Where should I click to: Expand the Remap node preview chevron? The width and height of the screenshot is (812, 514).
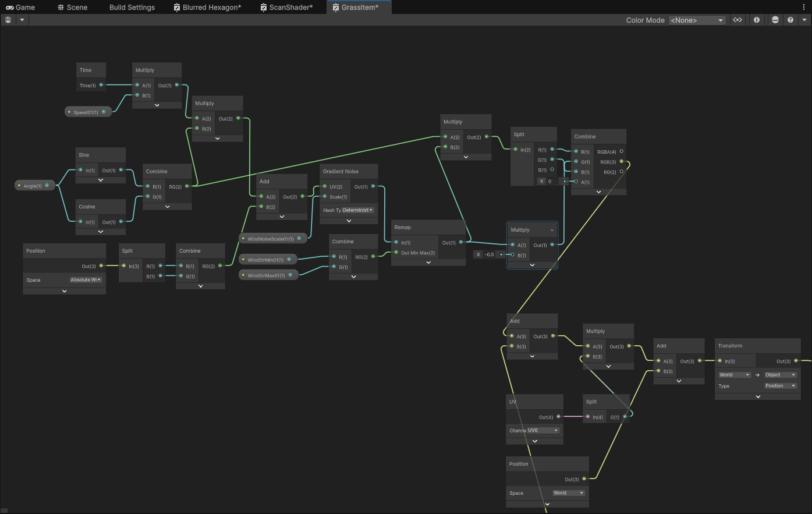[x=428, y=263]
